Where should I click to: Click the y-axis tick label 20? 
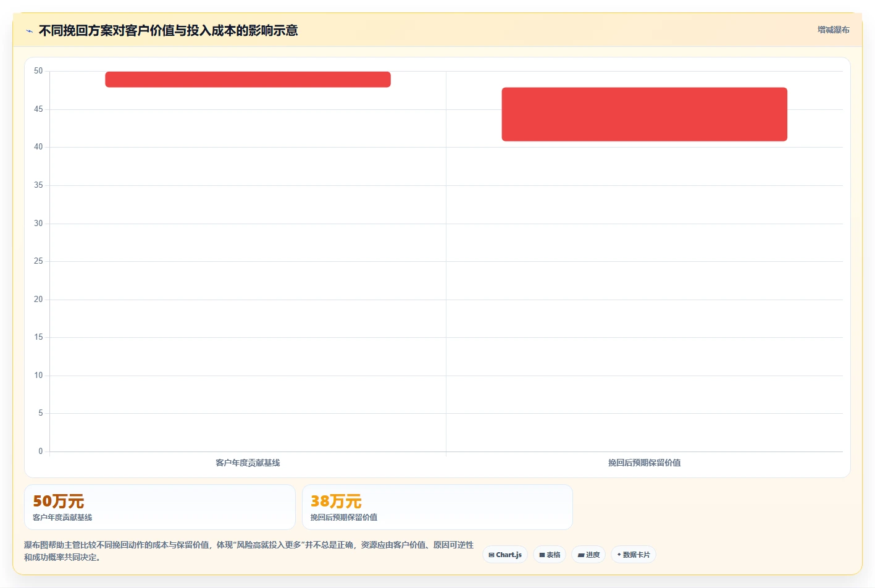(38, 300)
